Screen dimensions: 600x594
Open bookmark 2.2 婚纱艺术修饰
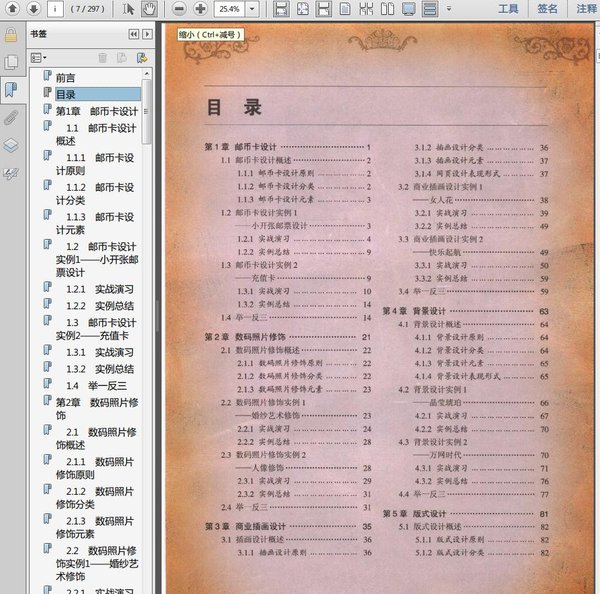pyautogui.click(x=97, y=563)
